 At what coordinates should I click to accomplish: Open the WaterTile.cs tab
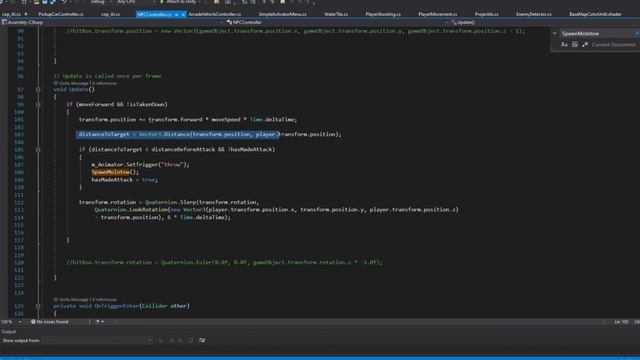[x=336, y=14]
